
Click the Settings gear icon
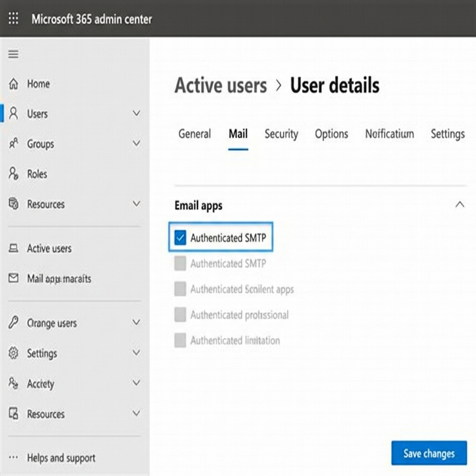[13, 353]
